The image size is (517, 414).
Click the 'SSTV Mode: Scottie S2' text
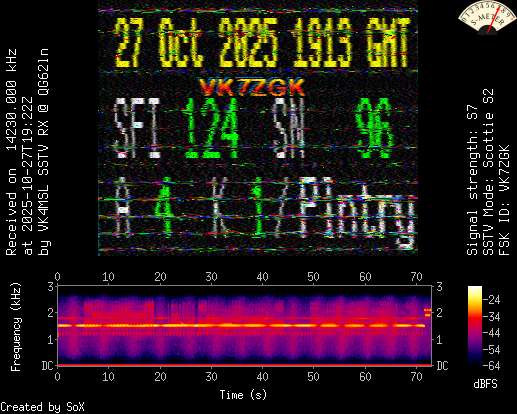tap(488, 172)
